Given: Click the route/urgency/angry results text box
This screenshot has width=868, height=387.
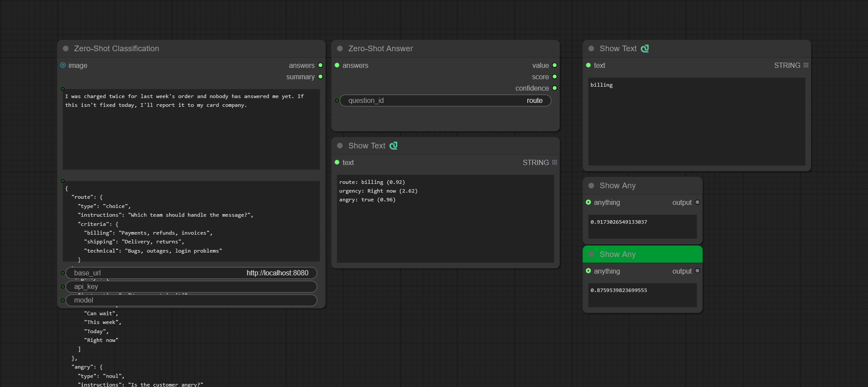Looking at the screenshot, I should click(445, 219).
